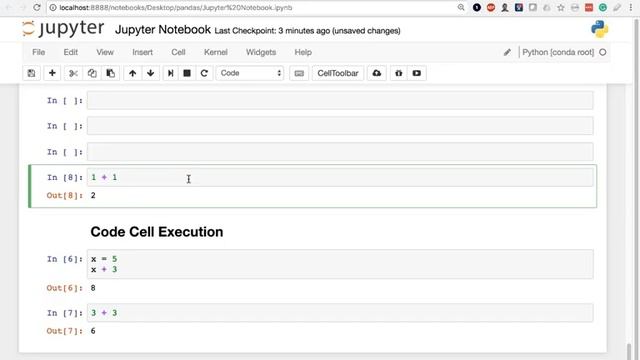Click the In [6] prompt label
The height and width of the screenshot is (360, 640).
pyautogui.click(x=65, y=259)
